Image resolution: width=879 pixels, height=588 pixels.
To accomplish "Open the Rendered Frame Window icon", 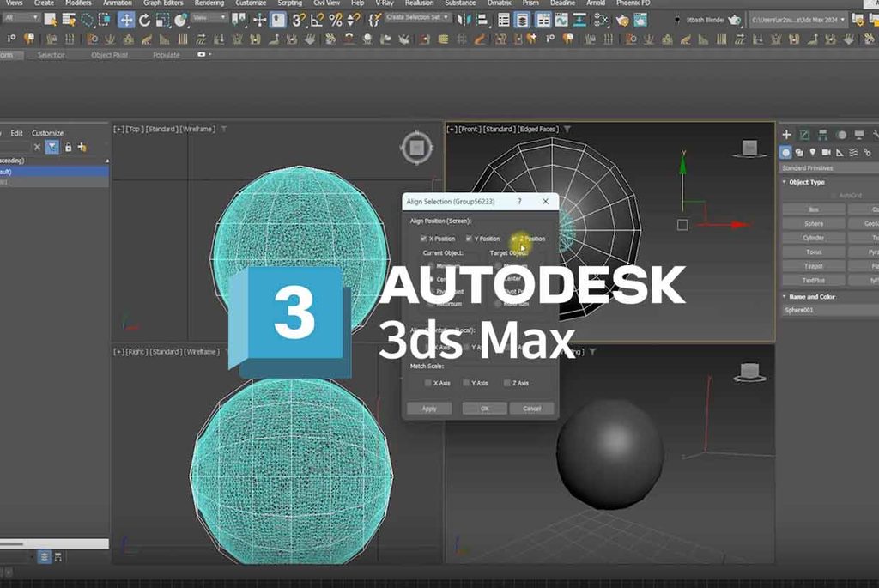I will tap(640, 21).
